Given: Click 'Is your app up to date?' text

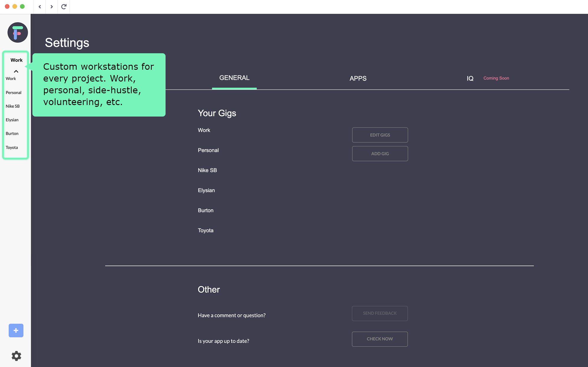Looking at the screenshot, I should [223, 341].
